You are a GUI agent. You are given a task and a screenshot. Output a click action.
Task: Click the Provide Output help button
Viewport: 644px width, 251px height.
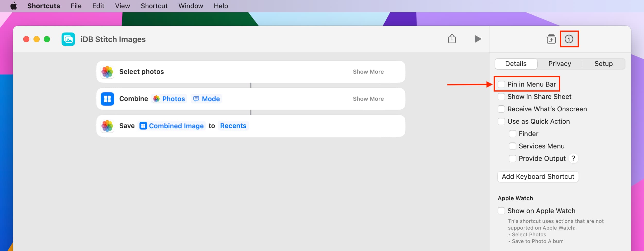tap(573, 158)
